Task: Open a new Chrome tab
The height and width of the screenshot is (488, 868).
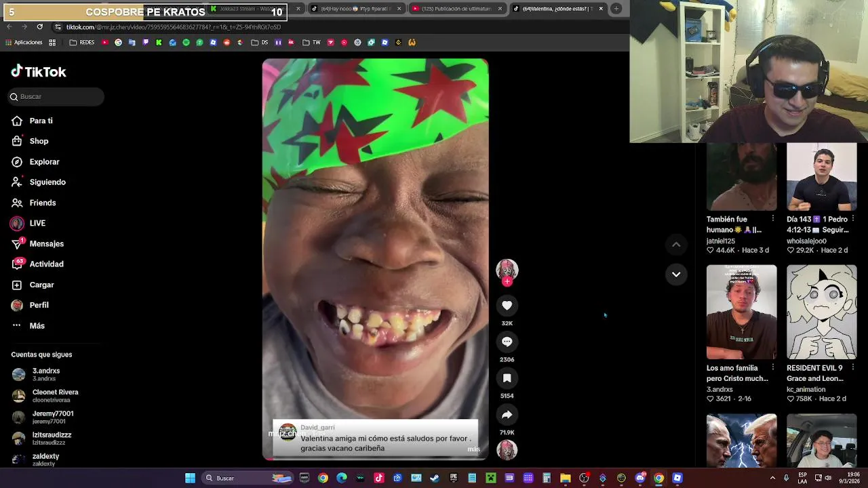Action: (616, 9)
